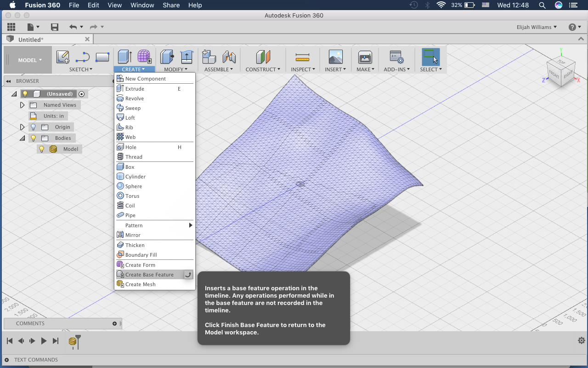
Task: Click the Extrude icon in the toolbar
Action: point(125,57)
